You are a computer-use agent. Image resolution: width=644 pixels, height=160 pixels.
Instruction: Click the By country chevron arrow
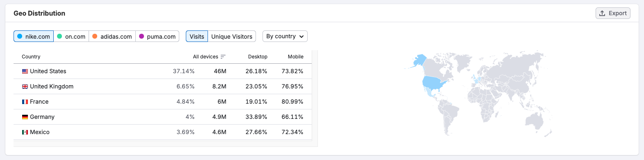[x=301, y=37]
